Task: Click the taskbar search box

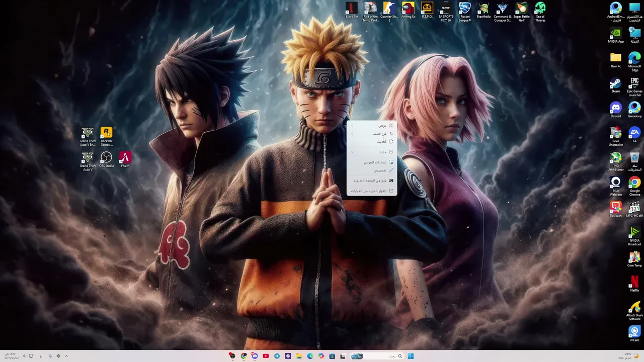Action: (378, 356)
